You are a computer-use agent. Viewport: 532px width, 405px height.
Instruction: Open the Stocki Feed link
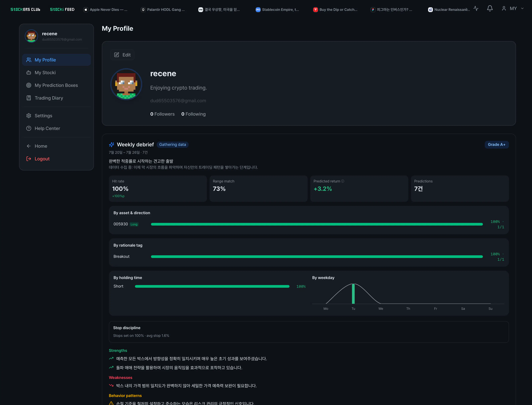pyautogui.click(x=62, y=9)
